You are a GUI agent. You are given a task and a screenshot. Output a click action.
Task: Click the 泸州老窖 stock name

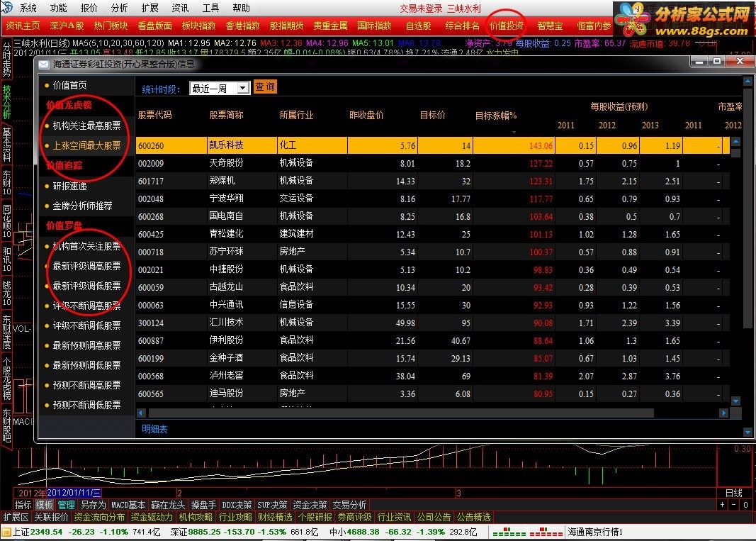pos(226,376)
